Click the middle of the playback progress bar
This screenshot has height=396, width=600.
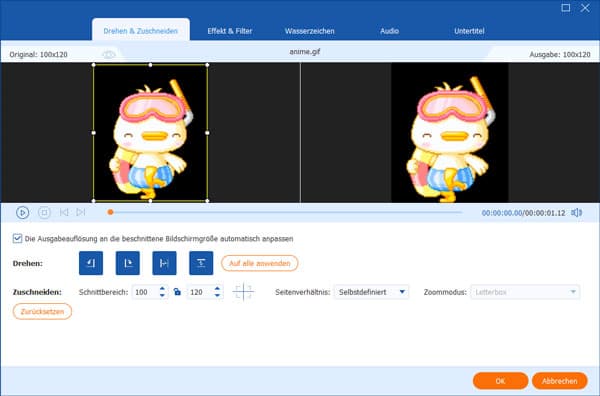(x=286, y=212)
